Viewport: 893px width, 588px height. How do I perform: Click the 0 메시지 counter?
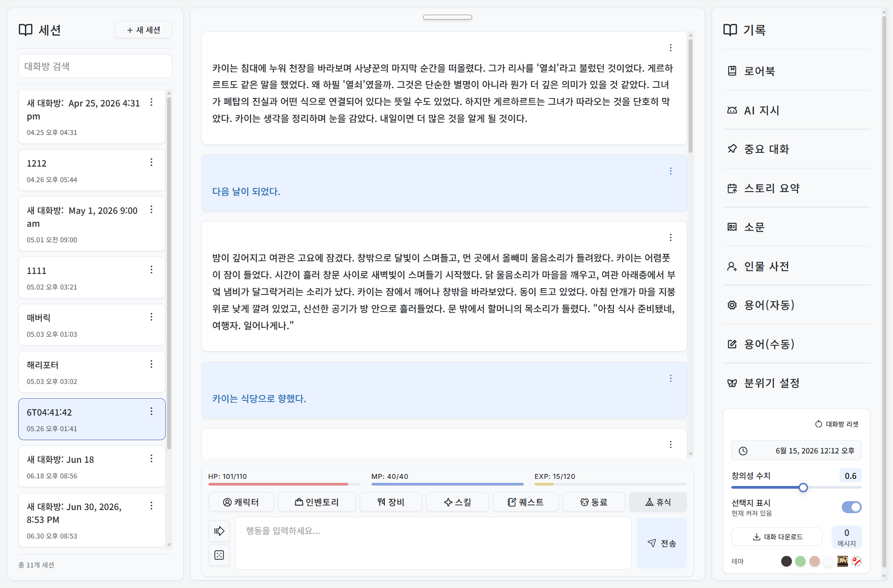click(x=847, y=537)
